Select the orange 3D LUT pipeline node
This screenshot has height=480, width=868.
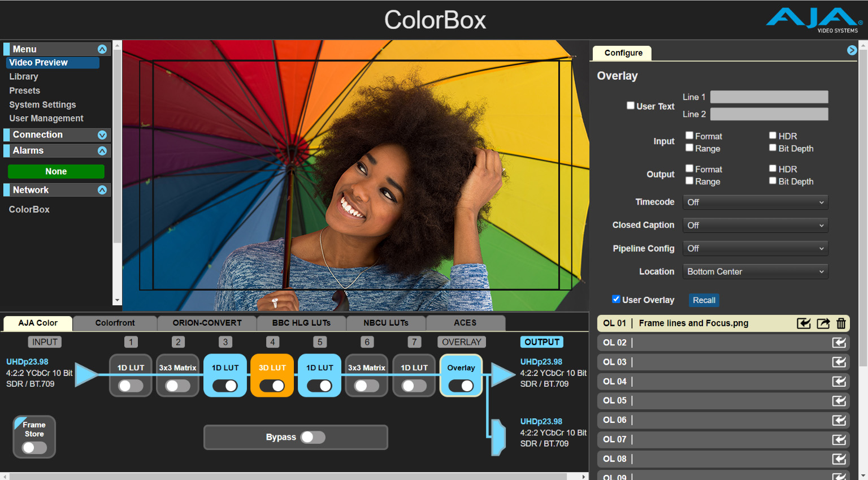272,367
